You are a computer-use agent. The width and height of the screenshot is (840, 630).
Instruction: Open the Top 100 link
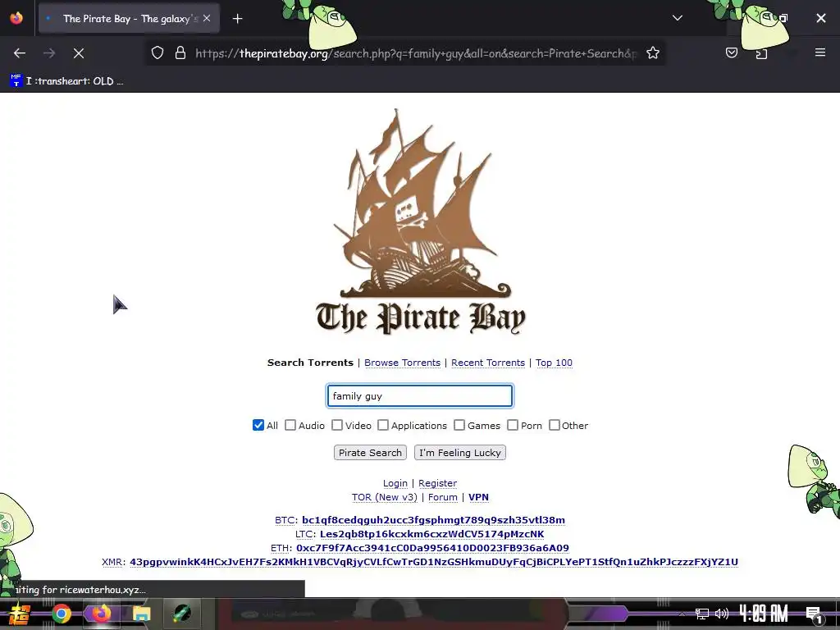click(x=554, y=363)
